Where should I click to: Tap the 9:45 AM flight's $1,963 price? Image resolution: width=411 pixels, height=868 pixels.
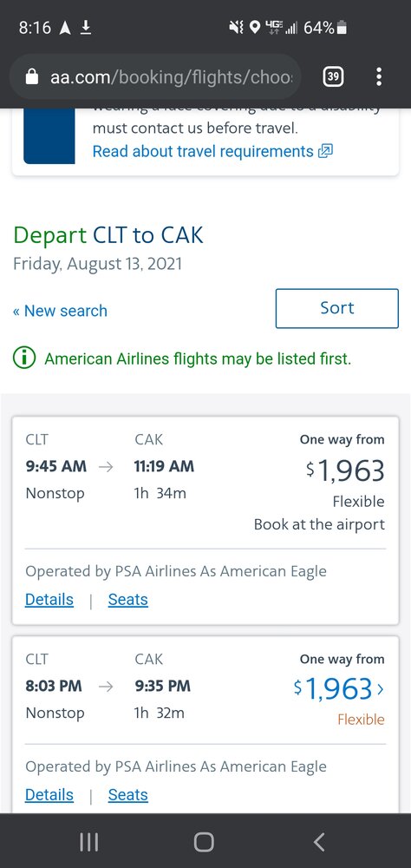[345, 470]
